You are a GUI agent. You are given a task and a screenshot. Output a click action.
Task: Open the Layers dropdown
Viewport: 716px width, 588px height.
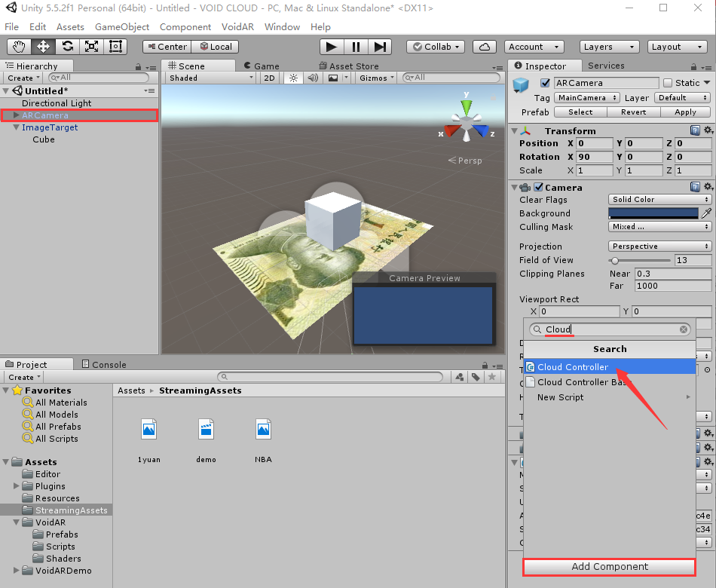click(610, 47)
